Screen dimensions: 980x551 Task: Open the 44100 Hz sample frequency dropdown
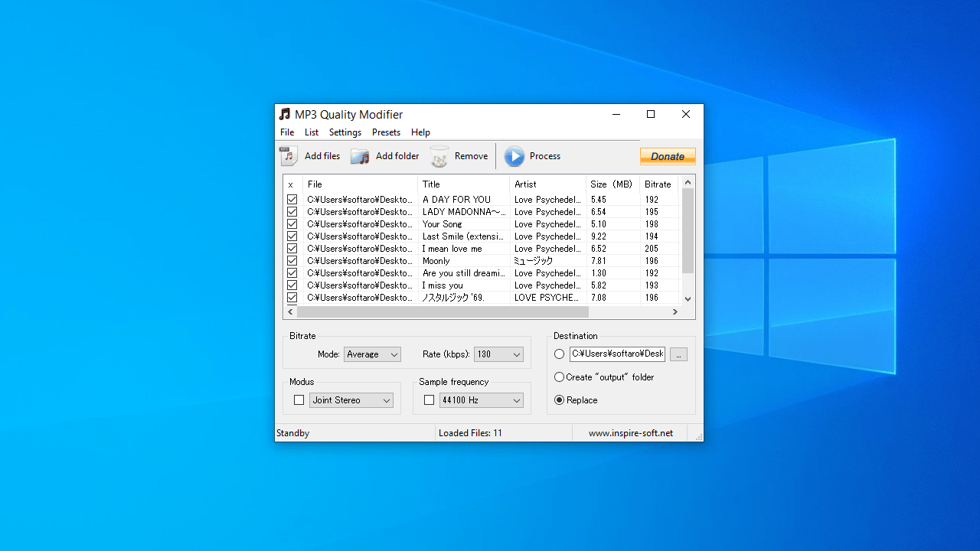click(482, 400)
